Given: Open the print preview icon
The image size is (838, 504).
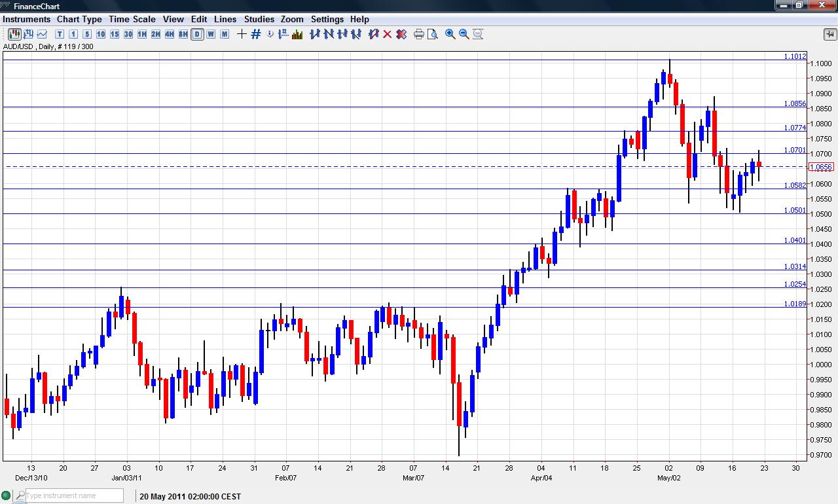Looking at the screenshot, I should click(433, 33).
